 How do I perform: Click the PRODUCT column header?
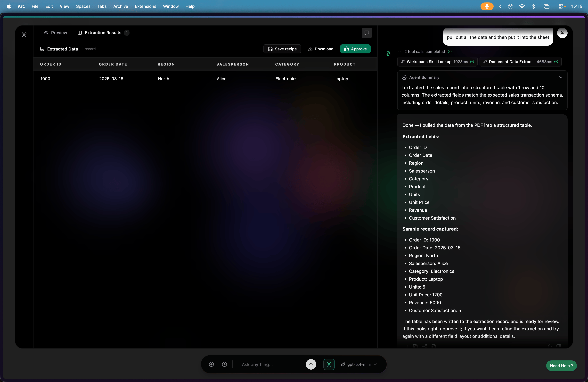coord(345,64)
